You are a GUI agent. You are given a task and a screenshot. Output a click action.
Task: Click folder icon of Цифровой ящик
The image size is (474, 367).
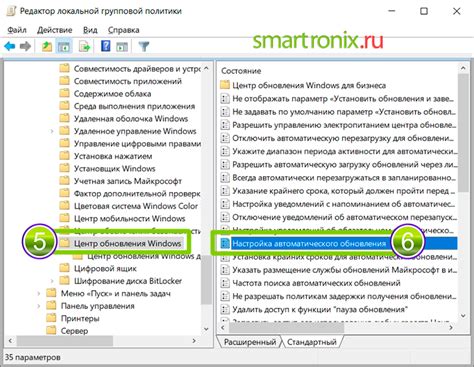(64, 268)
